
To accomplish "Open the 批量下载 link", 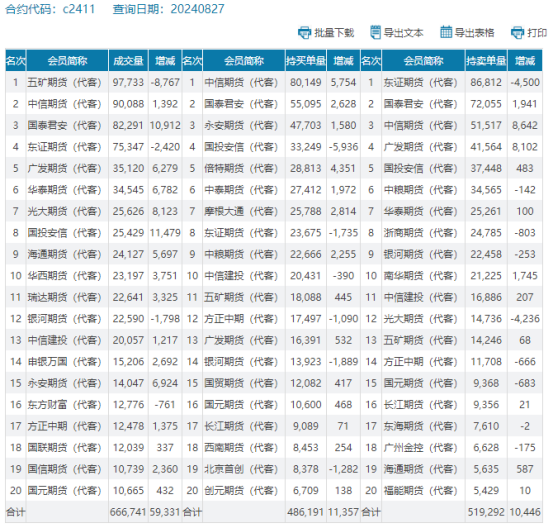I will click(x=334, y=33).
